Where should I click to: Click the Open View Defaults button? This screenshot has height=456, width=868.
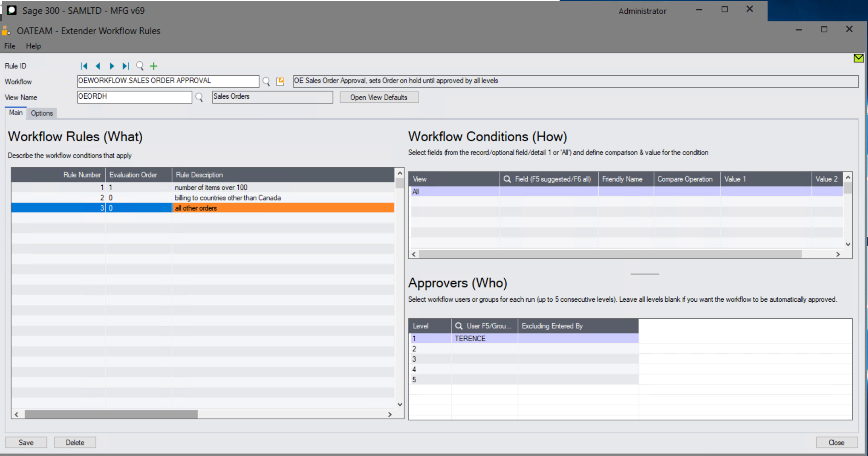tap(379, 97)
